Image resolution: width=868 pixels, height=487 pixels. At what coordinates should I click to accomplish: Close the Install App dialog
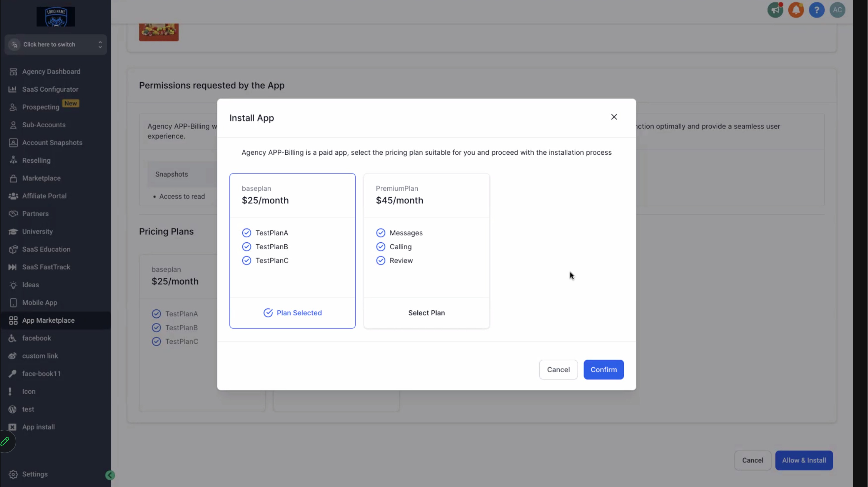614,117
